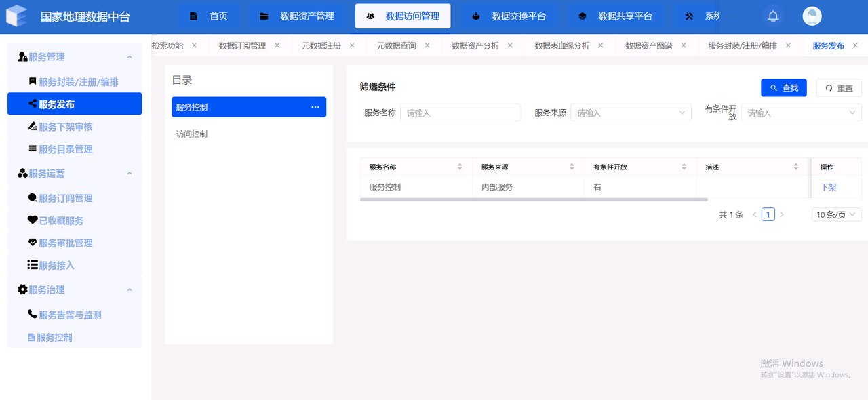Screen dimensions: 868x400
Task: Close the 数据资产图谱 tab
Action: point(684,45)
